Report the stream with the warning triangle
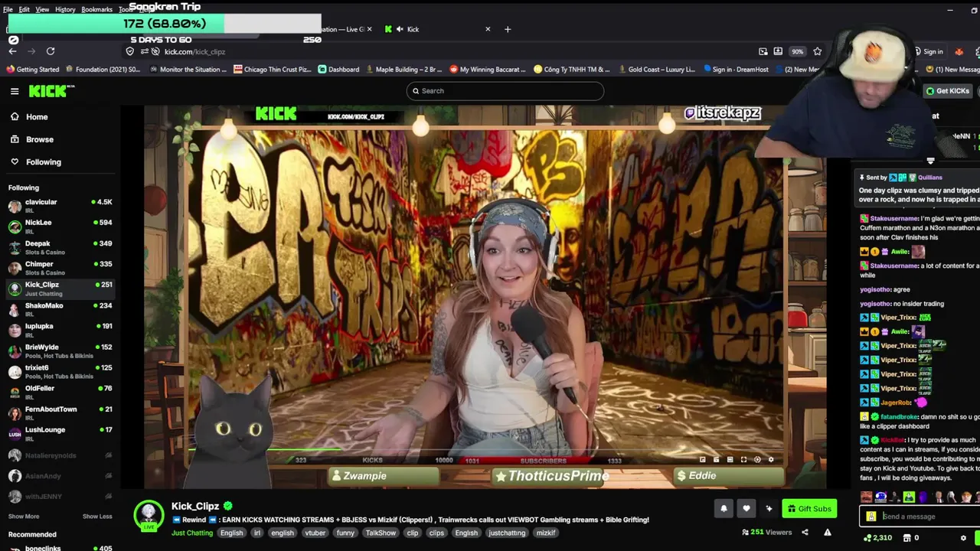980x551 pixels. 828,533
